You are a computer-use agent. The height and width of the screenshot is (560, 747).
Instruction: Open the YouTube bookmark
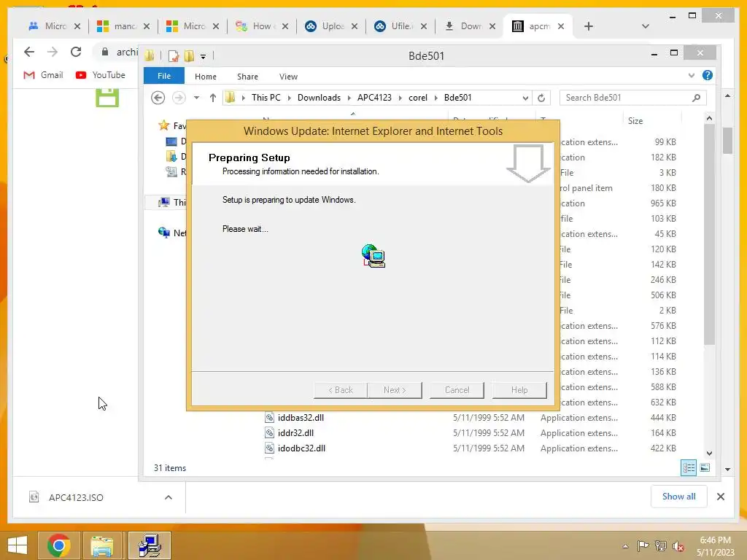pyautogui.click(x=101, y=75)
